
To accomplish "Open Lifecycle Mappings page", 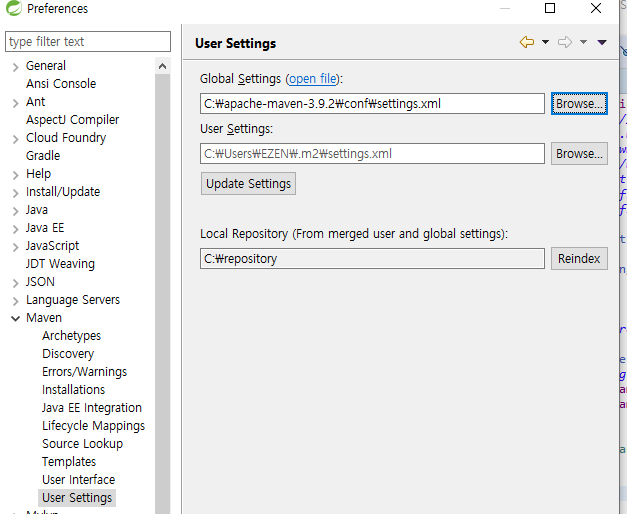I will pos(94,426).
